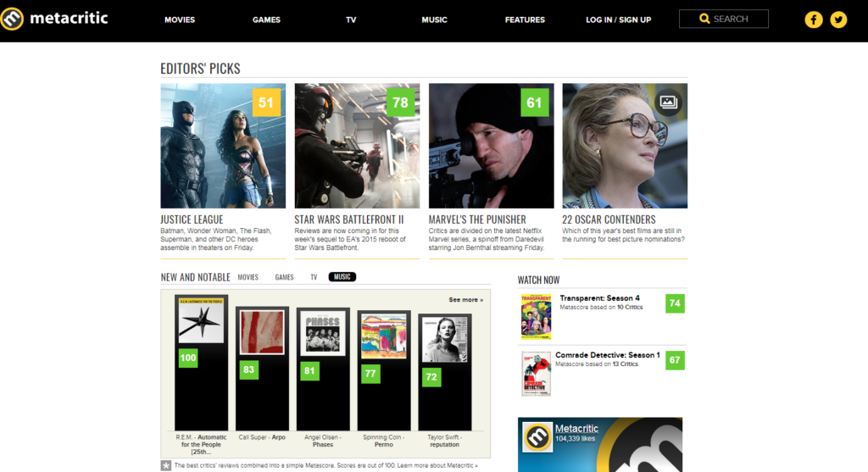Click Spinning Coin Permo album cover
This screenshot has width=868, height=472.
[384, 336]
